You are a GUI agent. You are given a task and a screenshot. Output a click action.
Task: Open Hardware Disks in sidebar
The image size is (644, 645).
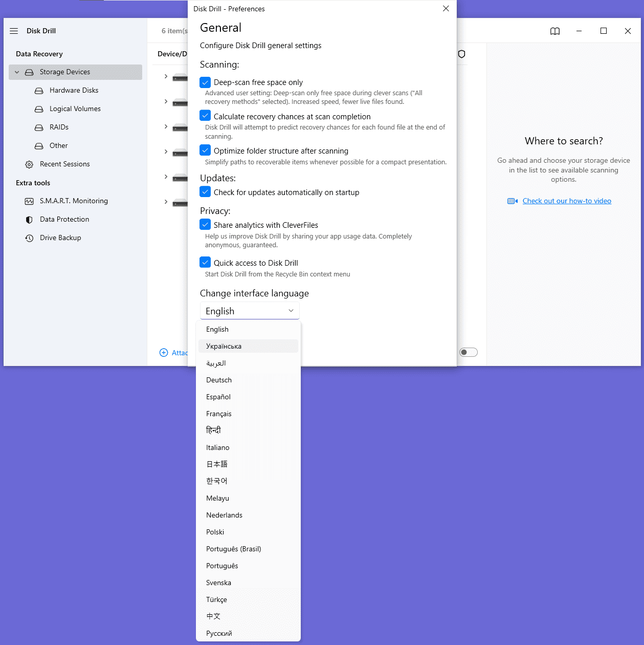tap(75, 91)
